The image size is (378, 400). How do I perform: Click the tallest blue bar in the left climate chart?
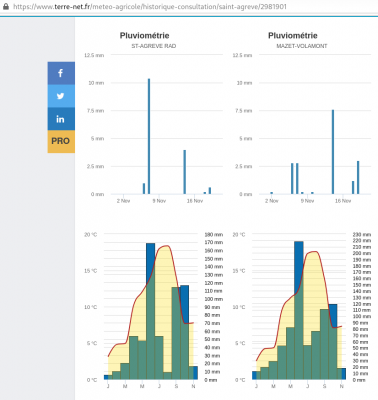pos(151,311)
